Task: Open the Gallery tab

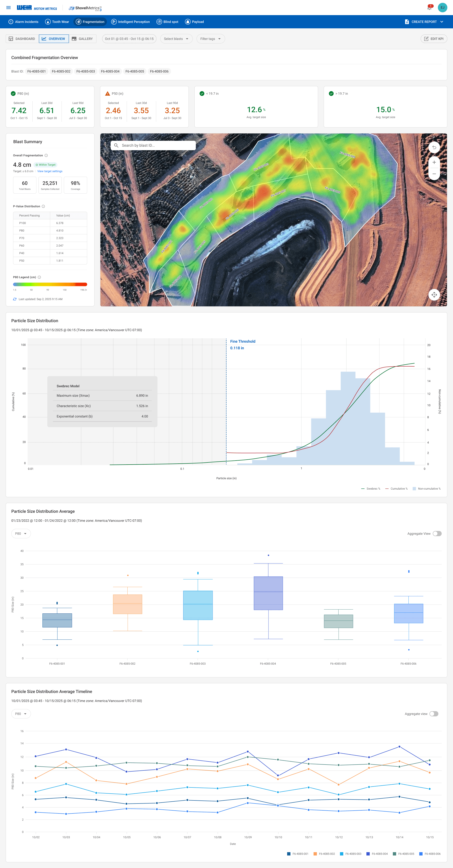Action: click(82, 39)
